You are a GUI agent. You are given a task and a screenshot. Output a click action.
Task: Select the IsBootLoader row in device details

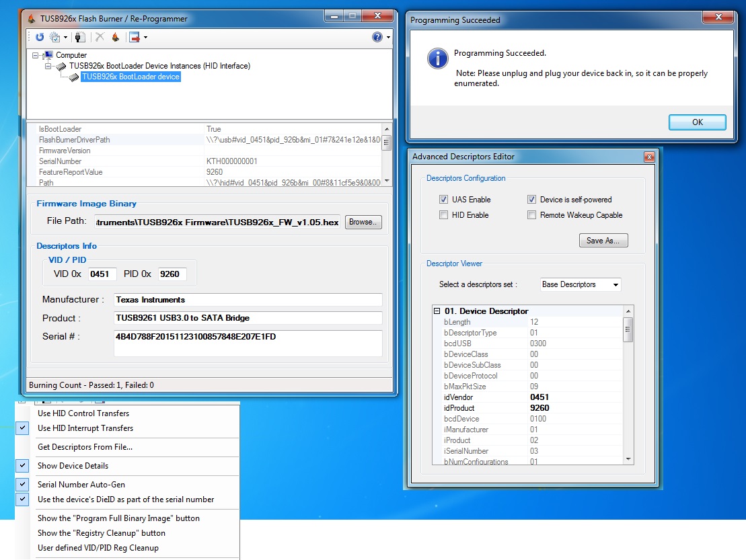pos(204,129)
